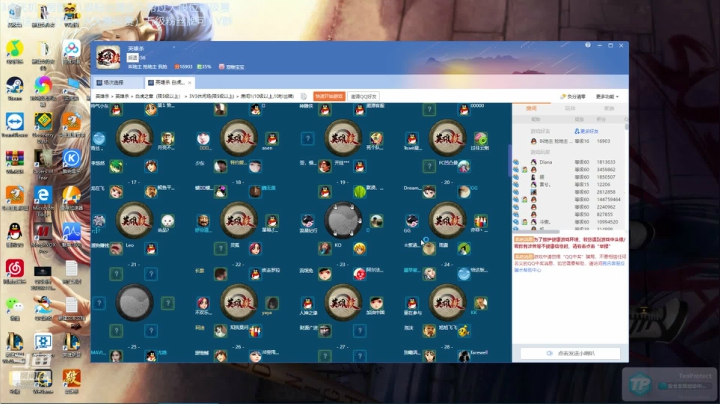Image resolution: width=720 pixels, height=404 pixels.
Task: Switch to the 房间 side panel tab
Action: 531,108
